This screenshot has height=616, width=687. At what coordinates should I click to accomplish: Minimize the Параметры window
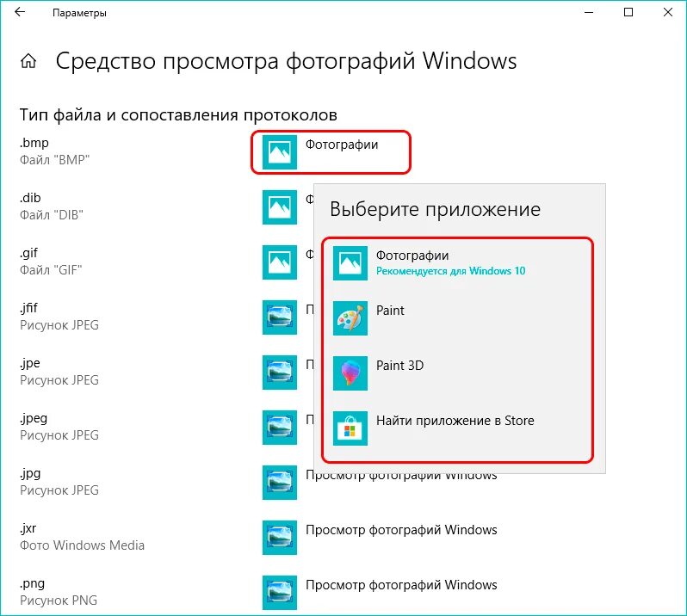tap(589, 12)
